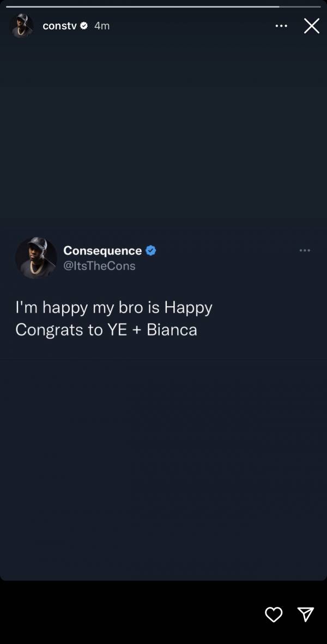Click the name "Bianca" in the tweet
Viewport: 327px width, 644px height.
point(172,330)
